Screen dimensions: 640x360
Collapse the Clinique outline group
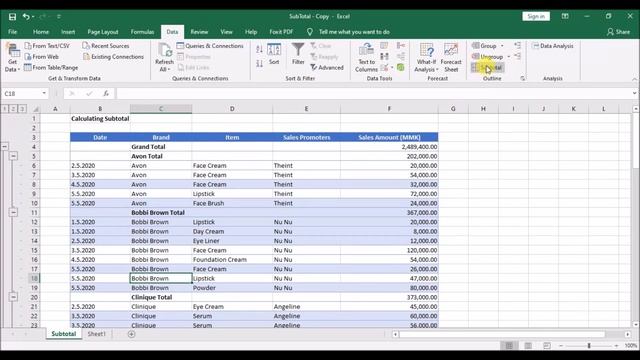pyautogui.click(x=13, y=297)
